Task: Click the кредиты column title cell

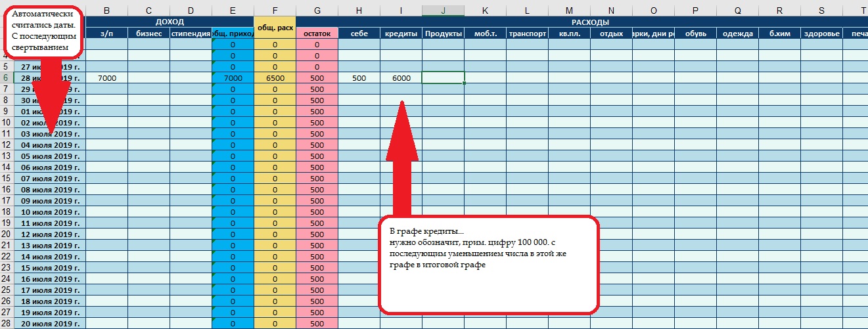Action: pos(401,33)
